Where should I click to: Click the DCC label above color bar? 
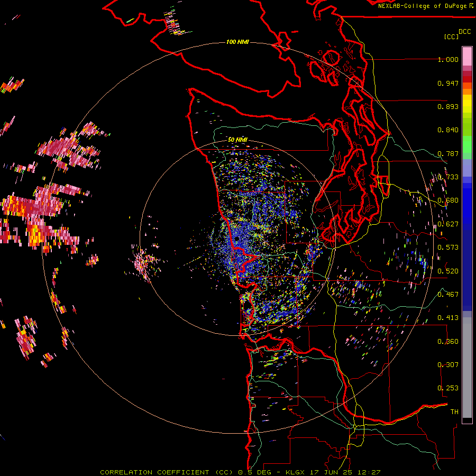pos(465,32)
